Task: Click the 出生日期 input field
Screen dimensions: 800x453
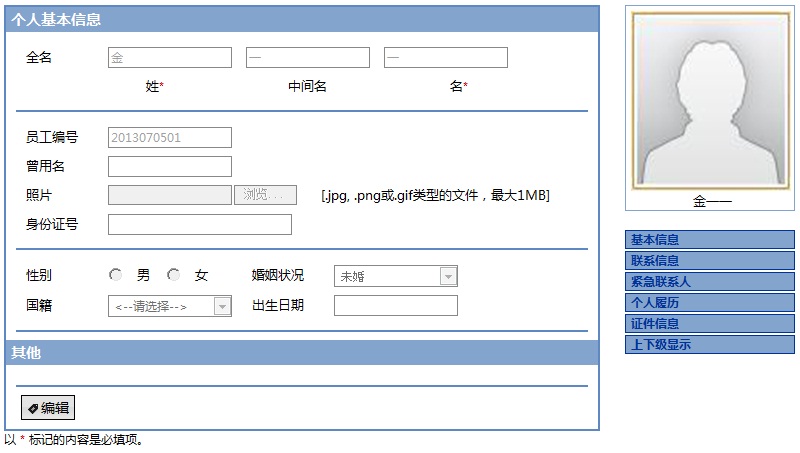Action: click(x=396, y=306)
